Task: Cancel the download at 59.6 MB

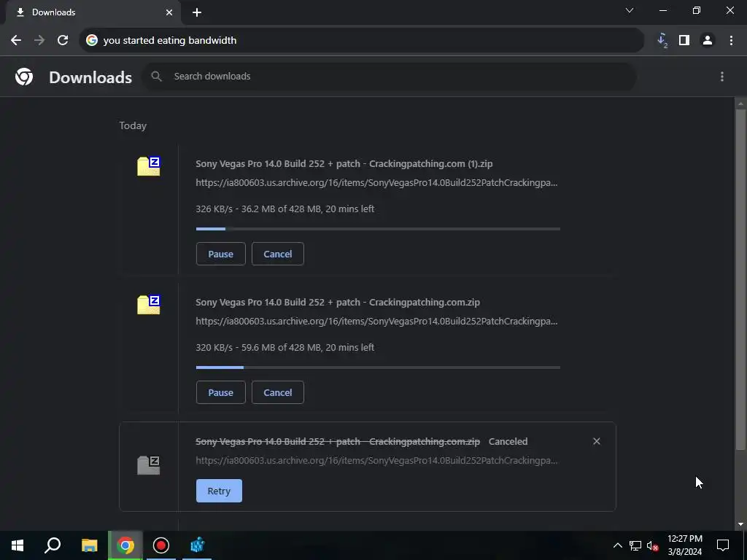Action: [x=278, y=392]
